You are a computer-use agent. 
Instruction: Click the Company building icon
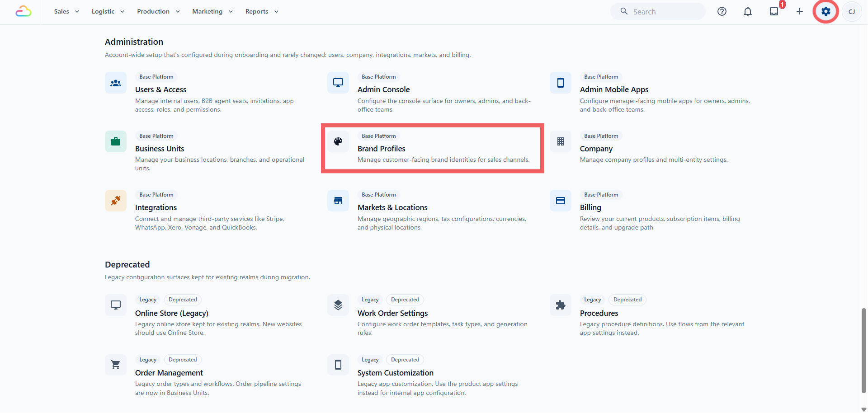pyautogui.click(x=561, y=141)
